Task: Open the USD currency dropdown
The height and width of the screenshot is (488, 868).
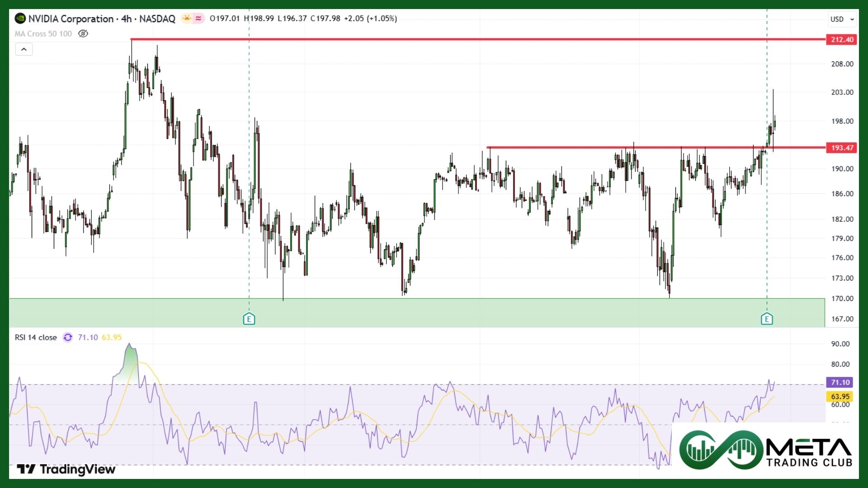Action: pyautogui.click(x=843, y=19)
